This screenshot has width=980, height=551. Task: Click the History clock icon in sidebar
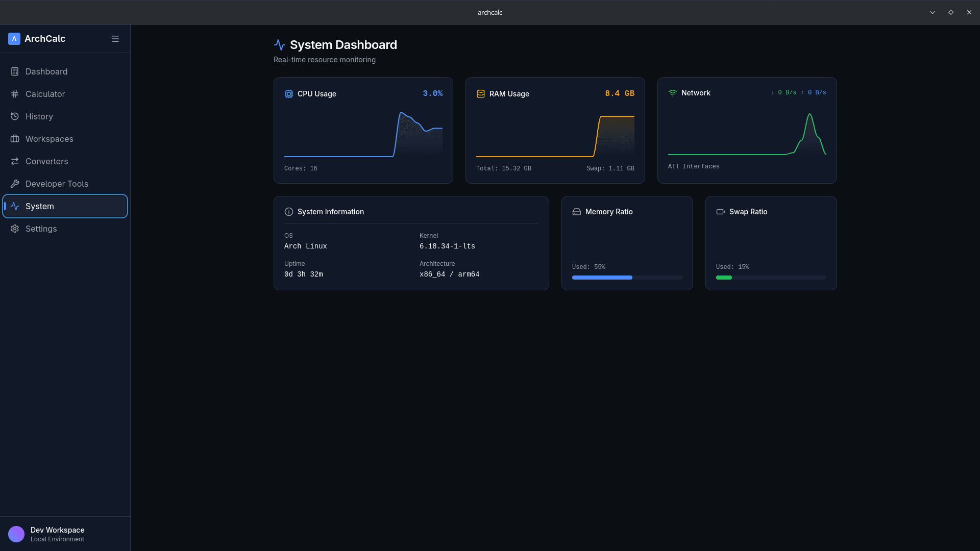15,116
